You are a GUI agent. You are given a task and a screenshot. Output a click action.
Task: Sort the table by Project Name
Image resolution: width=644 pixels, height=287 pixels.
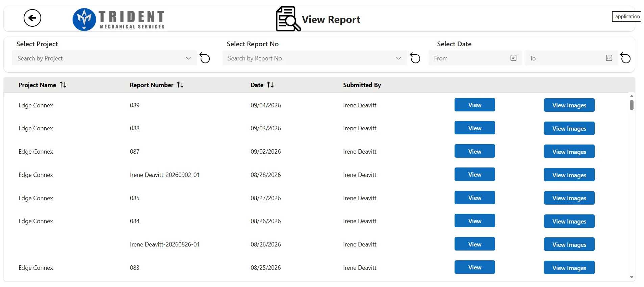pyautogui.click(x=63, y=85)
